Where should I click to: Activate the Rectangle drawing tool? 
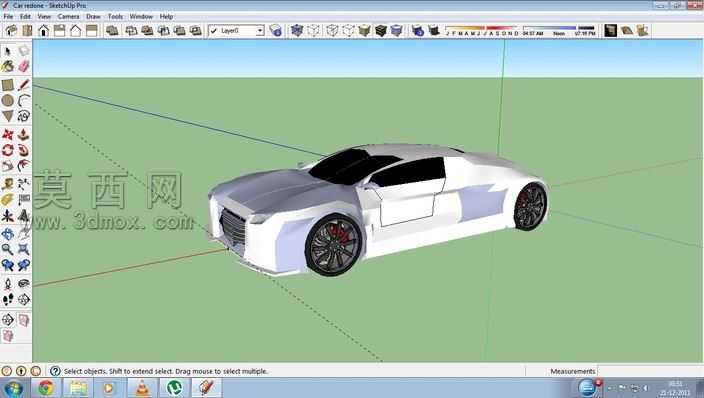point(8,84)
